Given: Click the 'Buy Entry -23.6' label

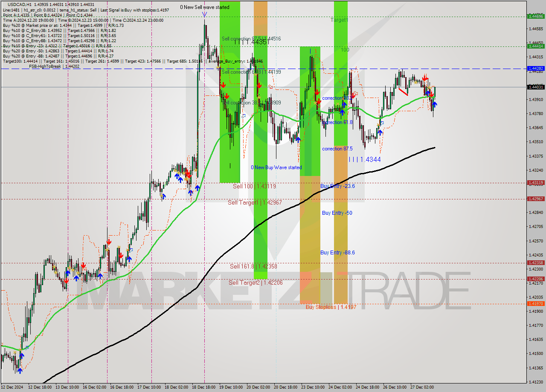Looking at the screenshot, I should [337, 186].
